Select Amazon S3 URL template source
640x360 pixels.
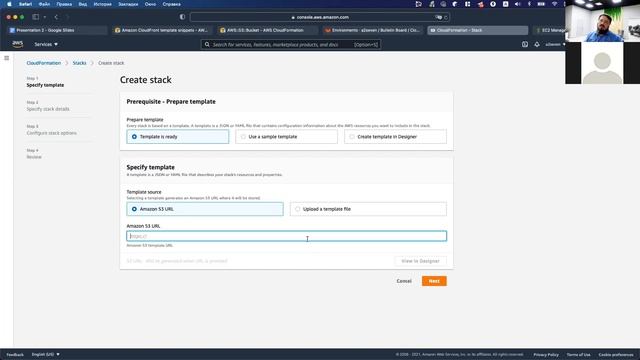pyautogui.click(x=205, y=209)
